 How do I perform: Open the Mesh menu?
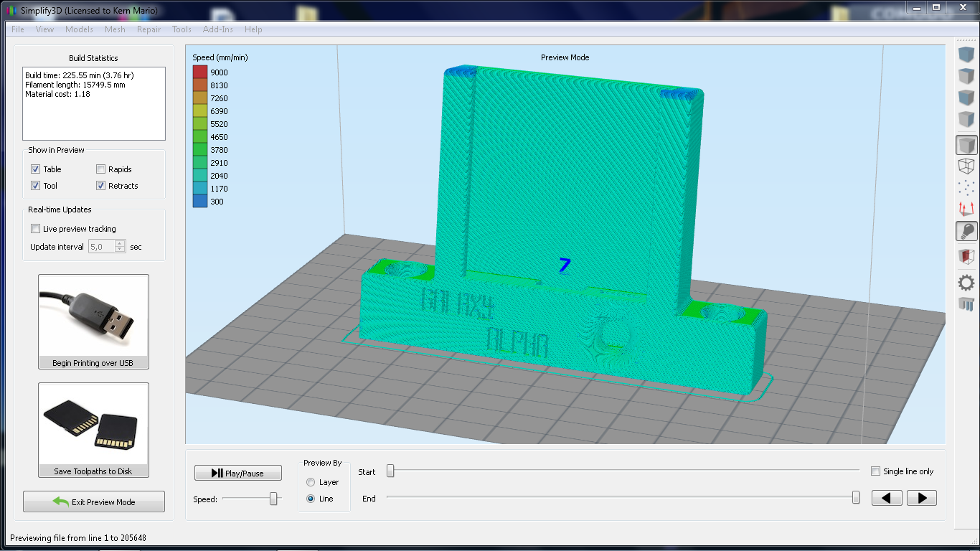pos(115,29)
